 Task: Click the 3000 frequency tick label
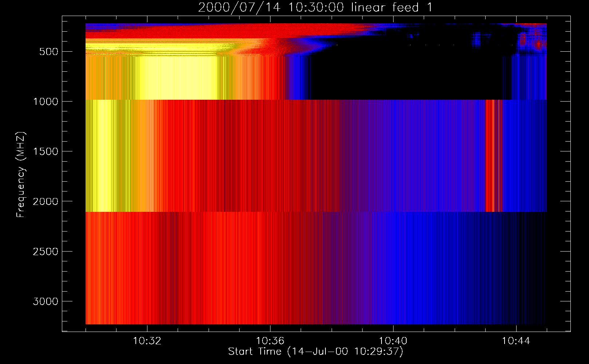[x=46, y=301]
